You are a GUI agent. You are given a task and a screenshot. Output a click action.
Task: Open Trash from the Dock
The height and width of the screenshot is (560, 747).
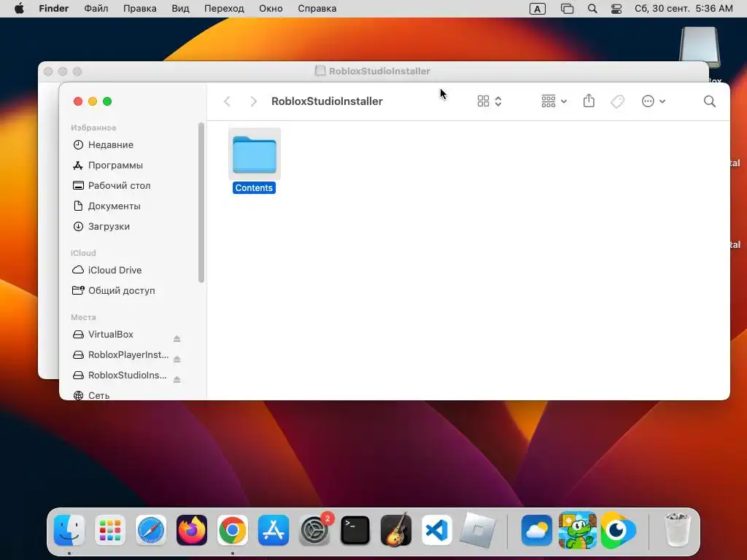tap(677, 530)
